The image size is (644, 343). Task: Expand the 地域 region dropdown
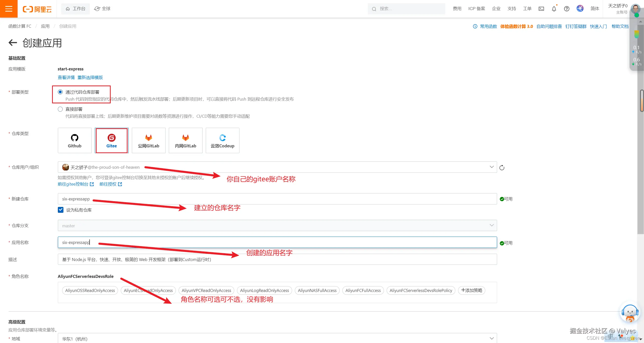491,338
